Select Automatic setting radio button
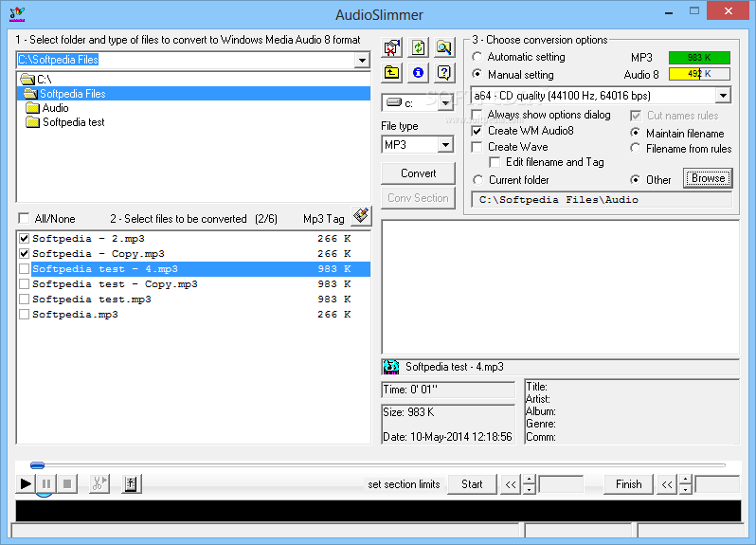 click(x=477, y=57)
